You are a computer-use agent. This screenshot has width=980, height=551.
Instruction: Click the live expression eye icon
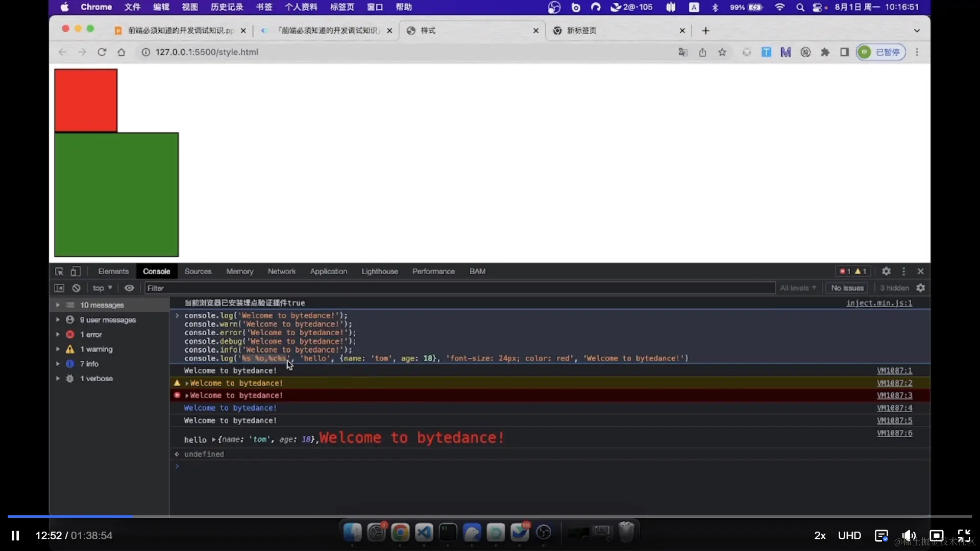coord(129,288)
